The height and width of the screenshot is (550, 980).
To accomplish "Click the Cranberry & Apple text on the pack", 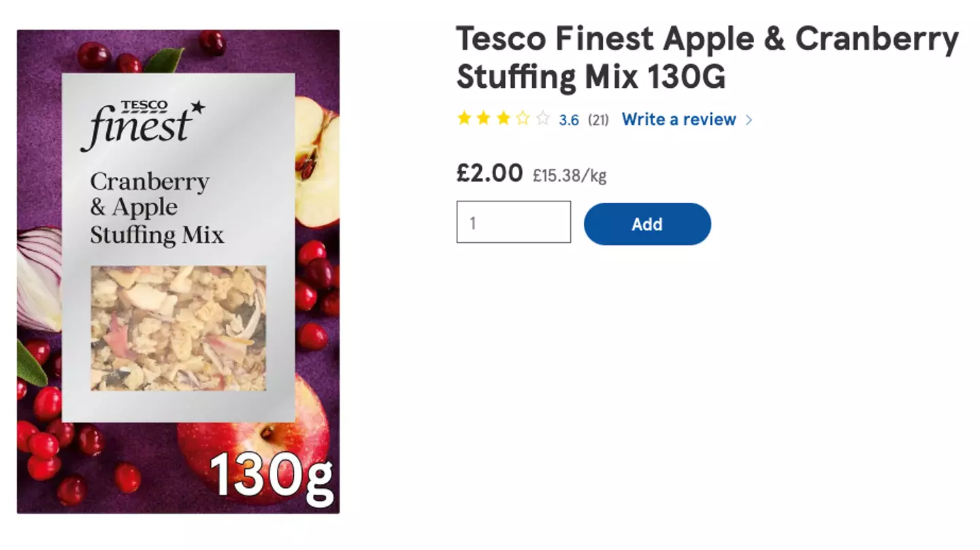I will [150, 194].
